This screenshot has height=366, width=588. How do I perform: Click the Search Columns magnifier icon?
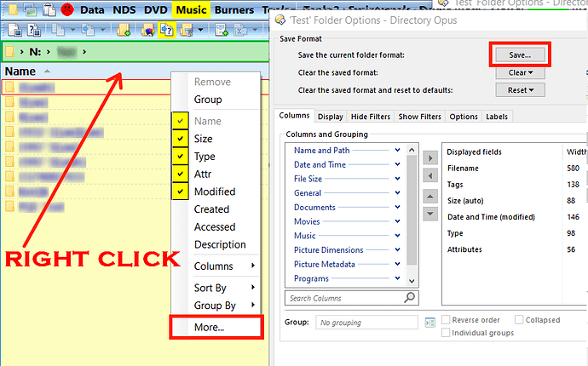[x=410, y=297]
